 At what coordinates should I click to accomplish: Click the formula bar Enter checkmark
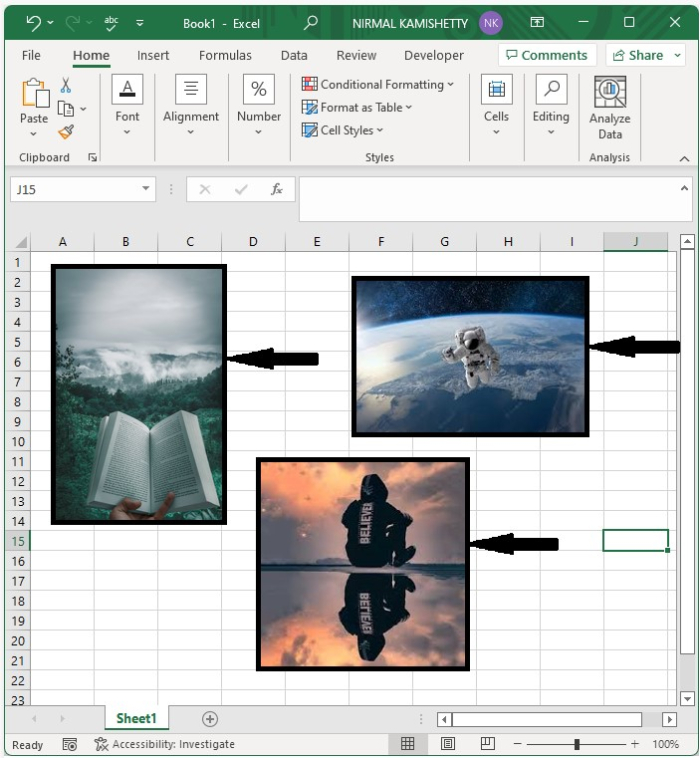coord(241,189)
